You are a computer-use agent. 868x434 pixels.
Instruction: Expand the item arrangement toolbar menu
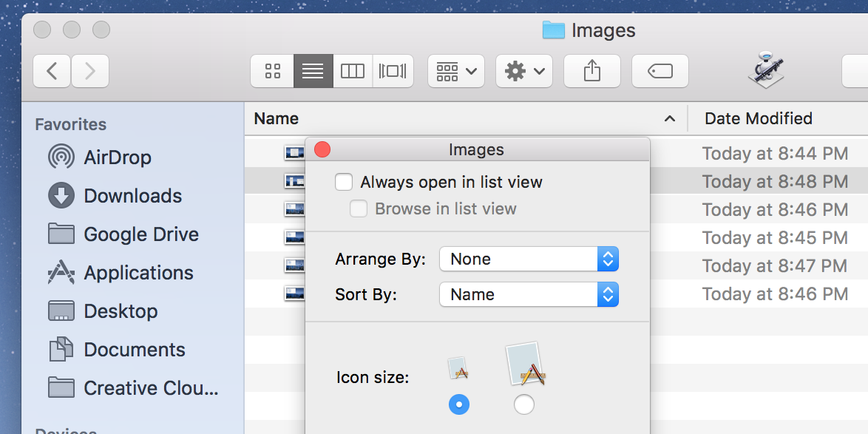coord(455,71)
